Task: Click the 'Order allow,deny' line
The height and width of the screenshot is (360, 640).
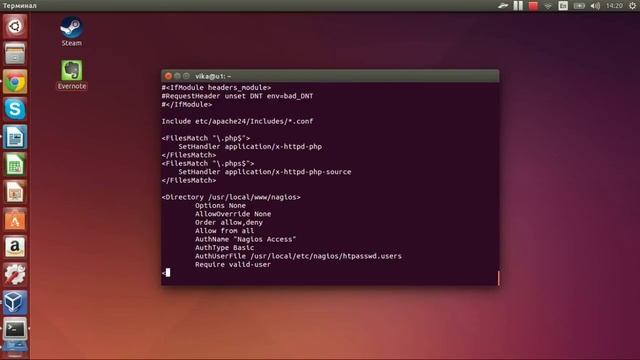Action: coord(229,222)
